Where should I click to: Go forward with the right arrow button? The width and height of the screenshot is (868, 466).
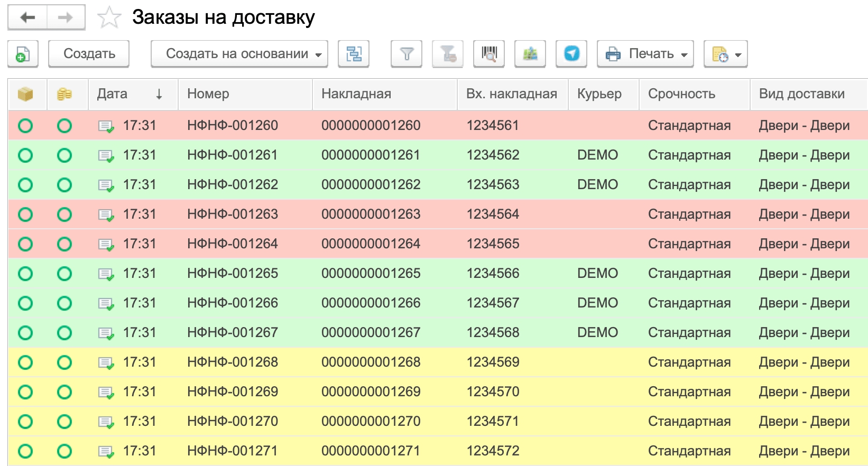(x=66, y=17)
